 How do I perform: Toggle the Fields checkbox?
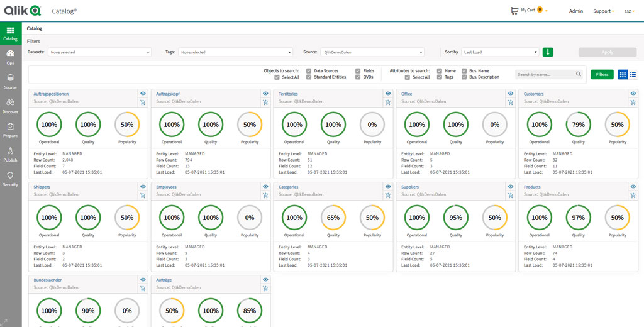point(358,70)
